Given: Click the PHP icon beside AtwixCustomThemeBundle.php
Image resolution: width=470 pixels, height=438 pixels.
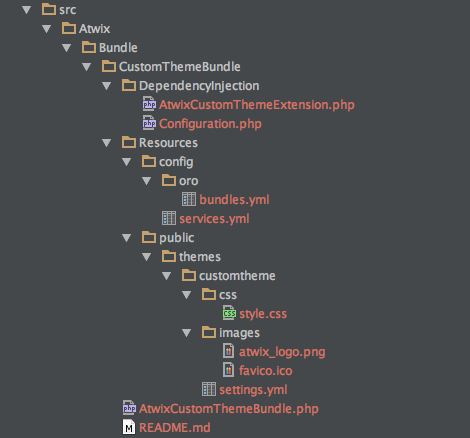Looking at the screenshot, I should pyautogui.click(x=129, y=408).
